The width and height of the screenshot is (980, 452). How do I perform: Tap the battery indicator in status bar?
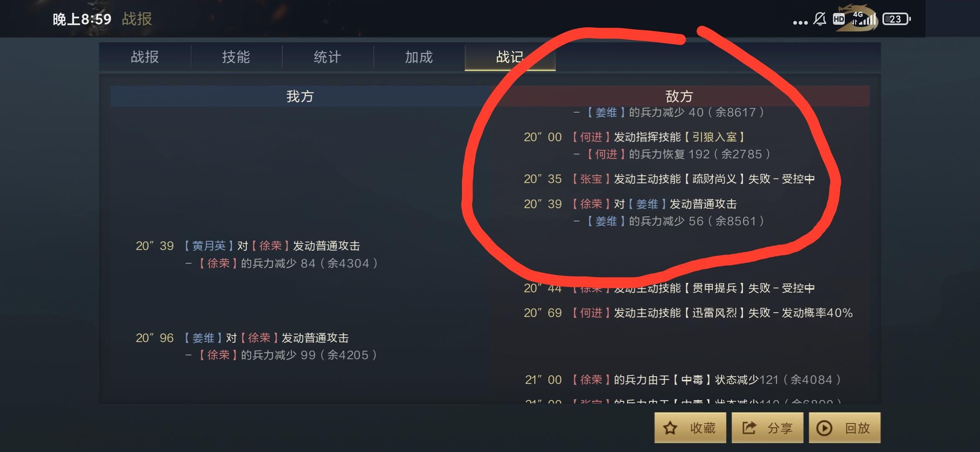pos(897,19)
